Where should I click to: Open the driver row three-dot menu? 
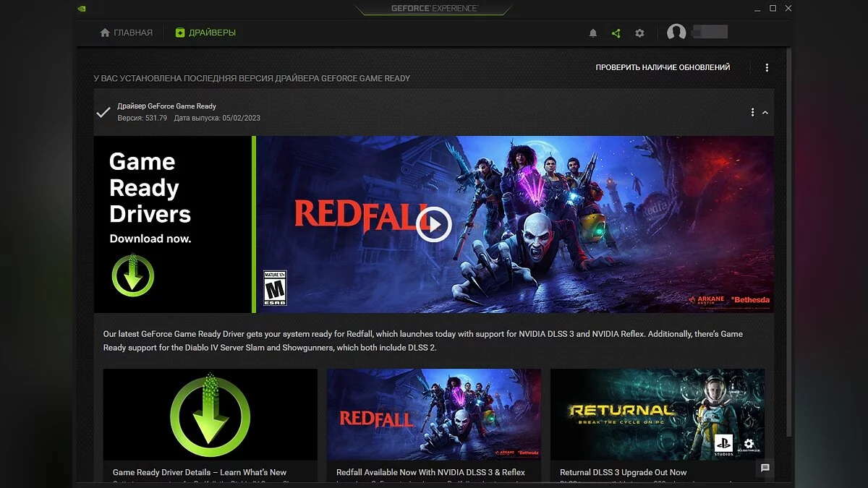pos(752,112)
